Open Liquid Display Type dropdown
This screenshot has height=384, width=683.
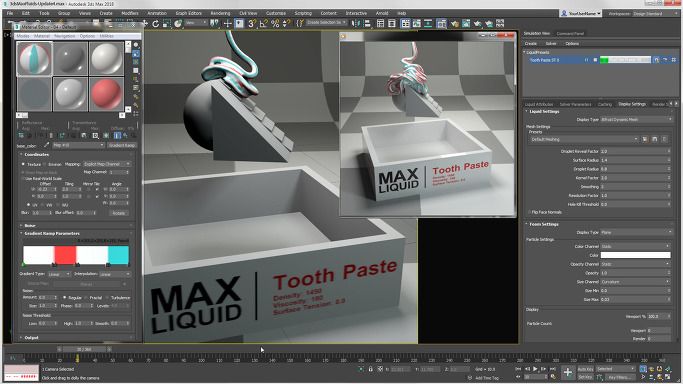tap(636, 119)
